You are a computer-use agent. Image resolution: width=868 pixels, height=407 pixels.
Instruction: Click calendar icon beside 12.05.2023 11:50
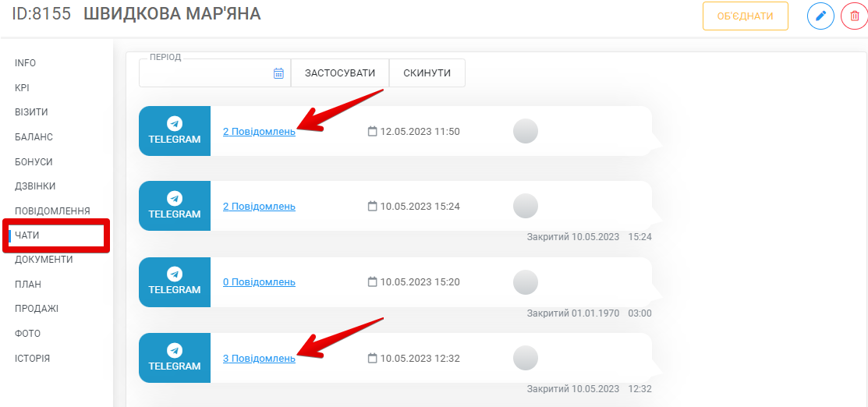[373, 131]
